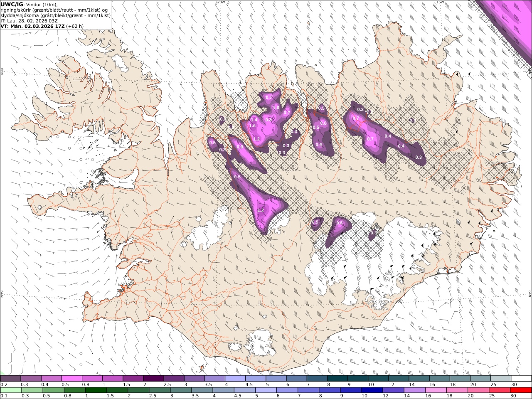Click the 'UWC/IG: Vindur (10m)' title line
The height and width of the screenshot is (399, 532).
click(x=29, y=4)
